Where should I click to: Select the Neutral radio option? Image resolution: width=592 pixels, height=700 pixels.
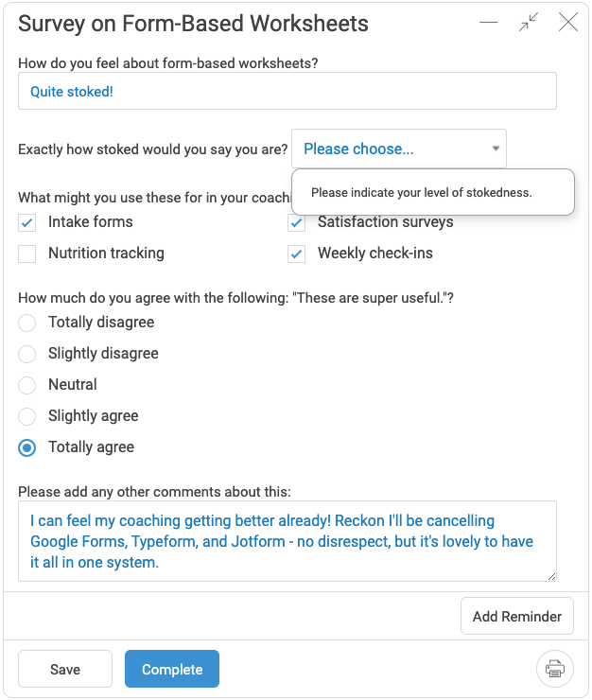click(27, 385)
